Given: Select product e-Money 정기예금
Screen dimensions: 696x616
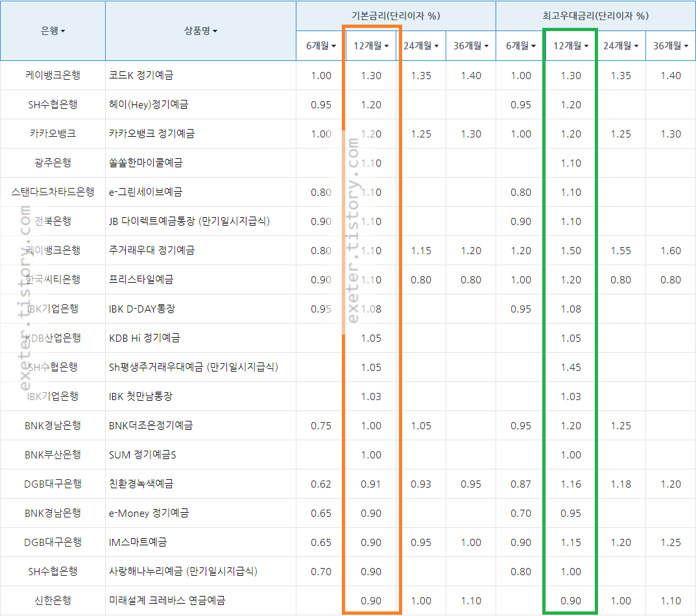Looking at the screenshot, I should pyautogui.click(x=149, y=513).
